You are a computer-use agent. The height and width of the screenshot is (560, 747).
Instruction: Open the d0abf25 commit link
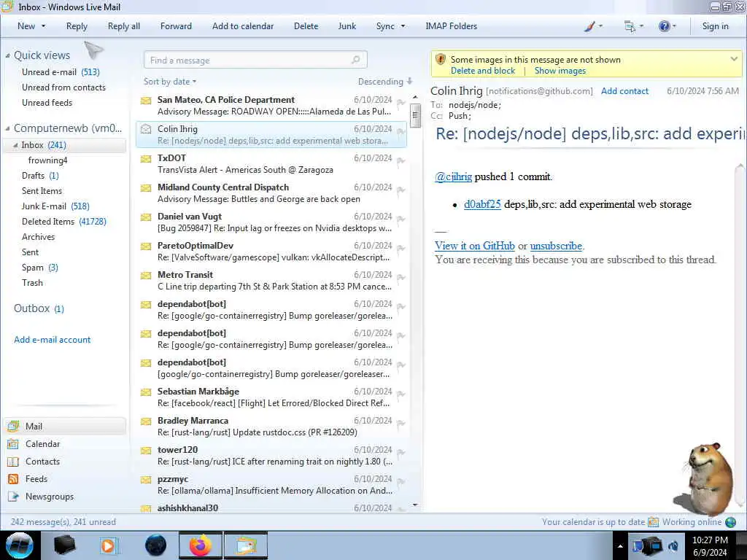482,204
